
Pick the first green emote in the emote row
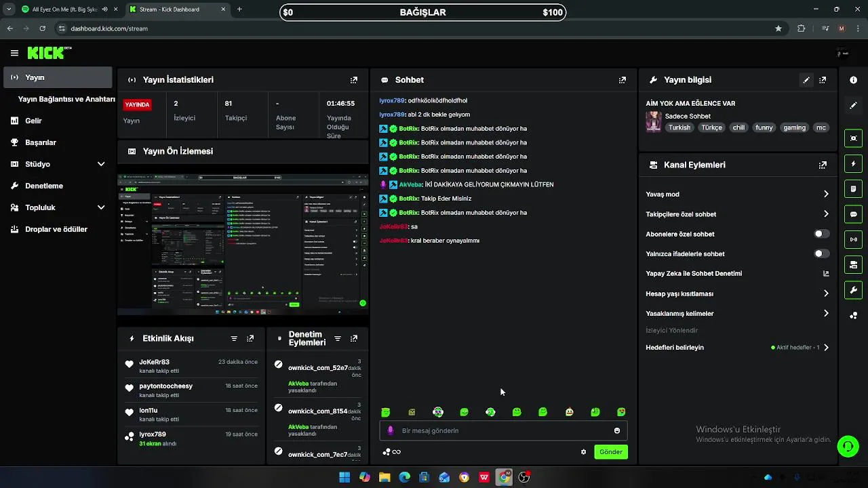click(x=386, y=412)
